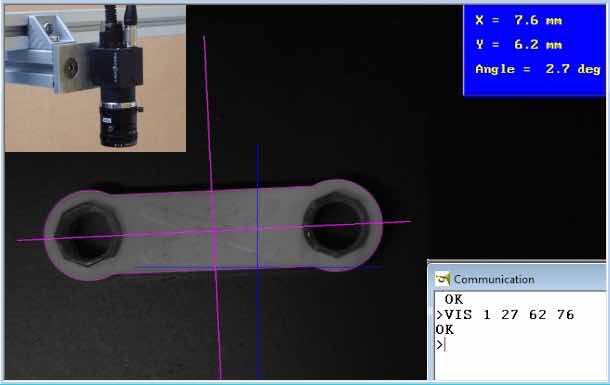Click the OK line below VIS command

coord(445,330)
